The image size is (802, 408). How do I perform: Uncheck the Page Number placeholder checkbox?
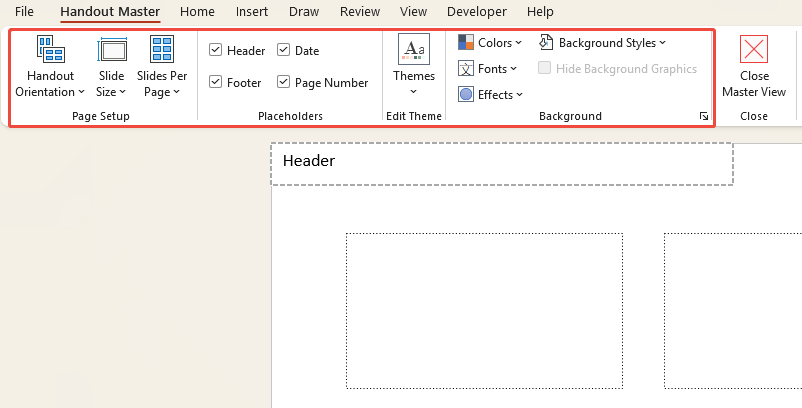283,82
